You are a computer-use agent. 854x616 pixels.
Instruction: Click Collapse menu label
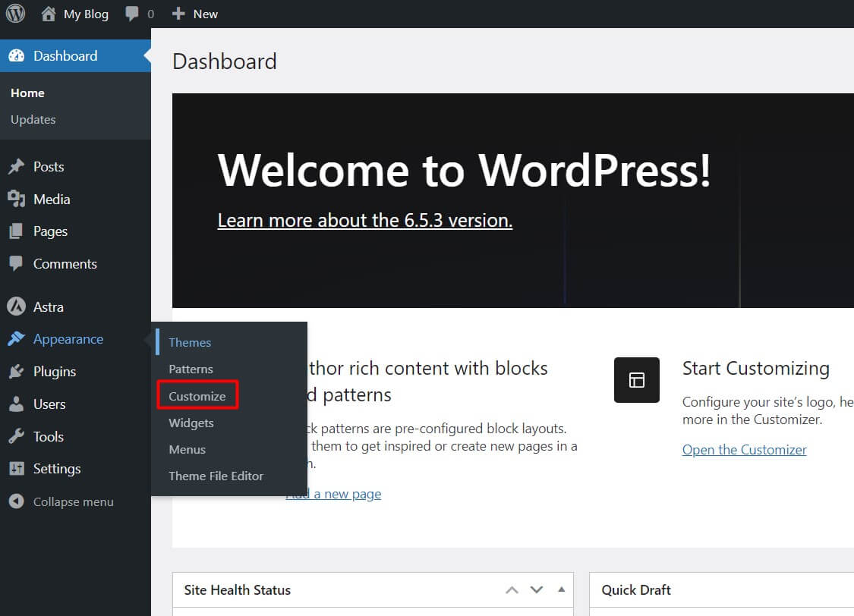(x=74, y=501)
